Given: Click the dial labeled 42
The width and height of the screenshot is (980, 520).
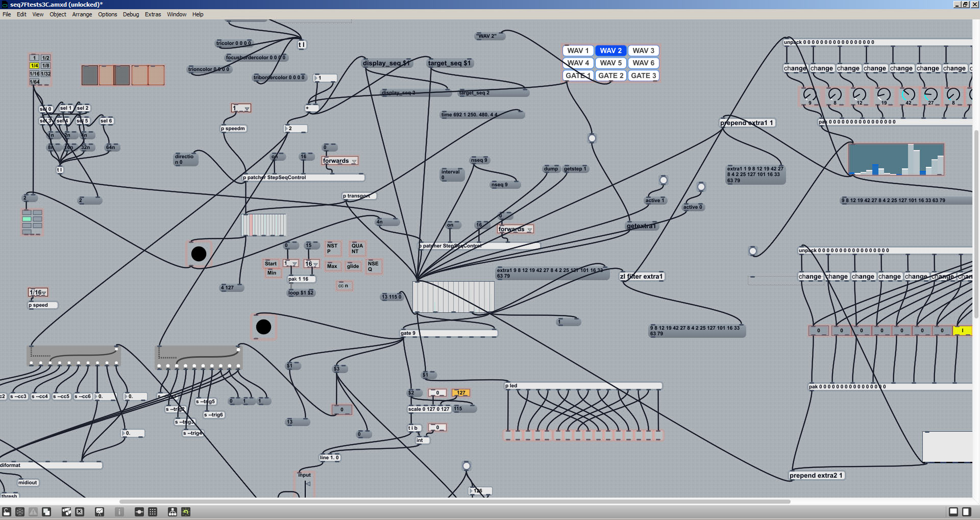Looking at the screenshot, I should pyautogui.click(x=908, y=94).
